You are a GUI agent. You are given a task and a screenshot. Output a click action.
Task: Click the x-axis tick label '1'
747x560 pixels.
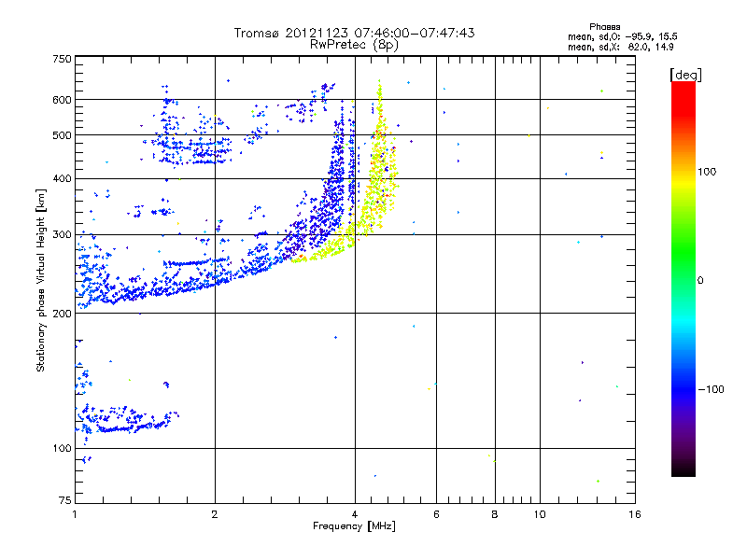[x=75, y=514]
